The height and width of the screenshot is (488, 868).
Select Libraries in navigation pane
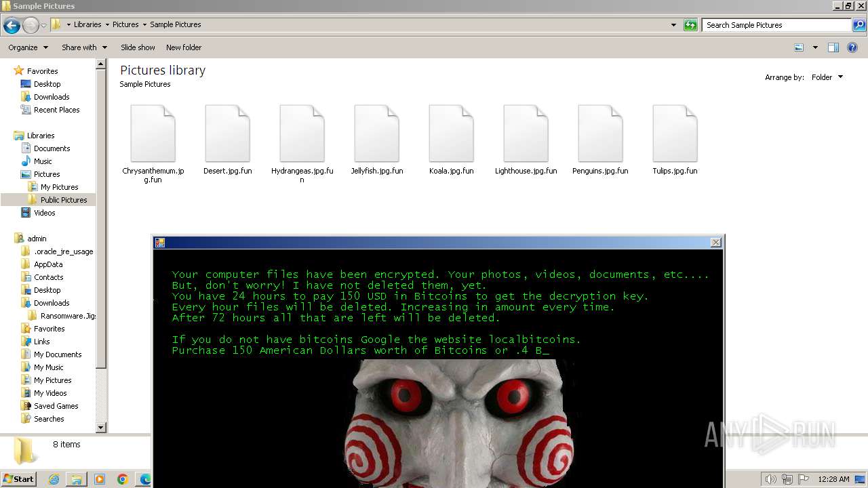[x=41, y=136]
